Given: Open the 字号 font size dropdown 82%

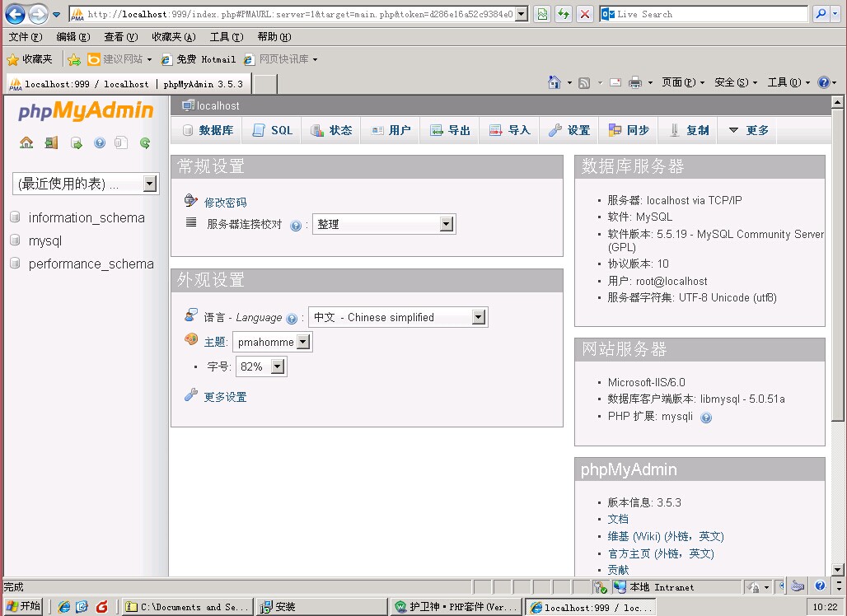Looking at the screenshot, I should point(261,366).
